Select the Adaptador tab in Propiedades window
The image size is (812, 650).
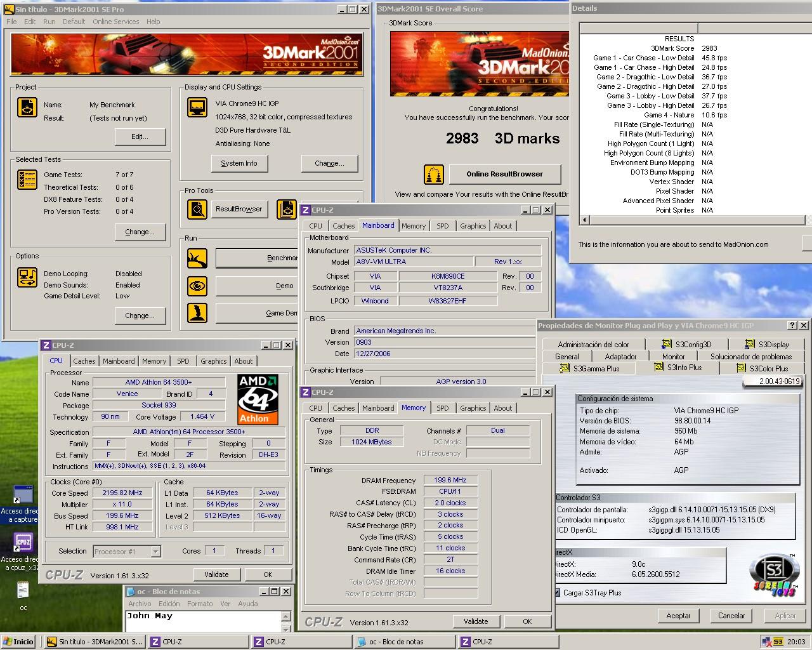pos(620,357)
